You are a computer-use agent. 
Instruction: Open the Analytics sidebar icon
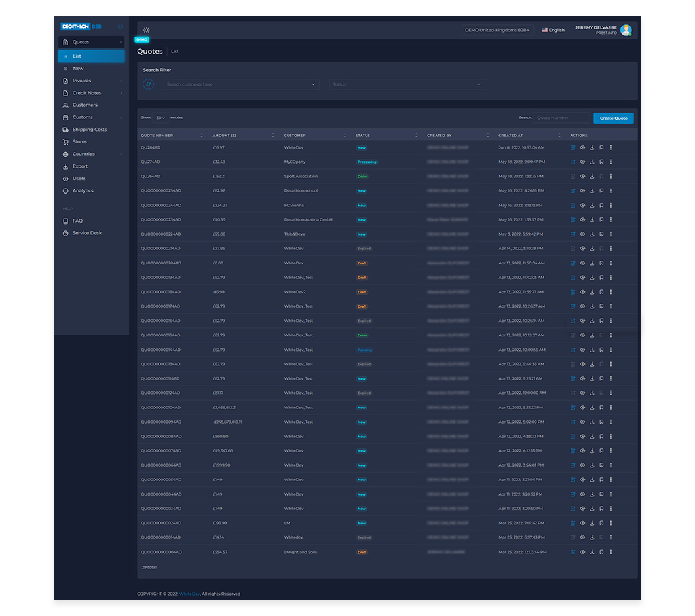tap(66, 191)
